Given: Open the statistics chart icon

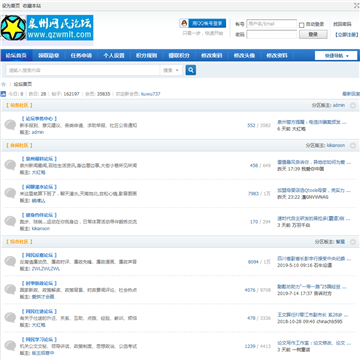Looking at the screenshot, I should click(x=3, y=94).
